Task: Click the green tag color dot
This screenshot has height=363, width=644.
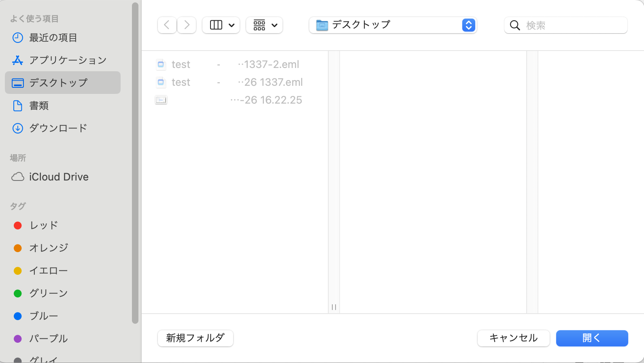Action: point(18,293)
